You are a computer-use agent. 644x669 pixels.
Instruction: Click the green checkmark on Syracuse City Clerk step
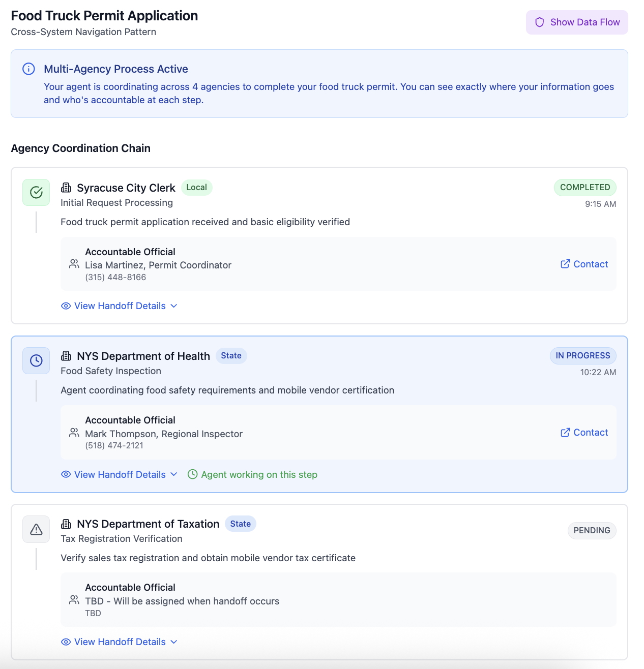[x=36, y=193]
